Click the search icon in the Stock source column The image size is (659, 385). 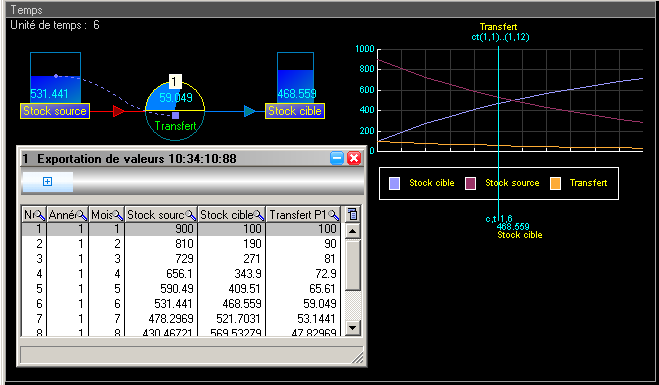click(x=191, y=215)
